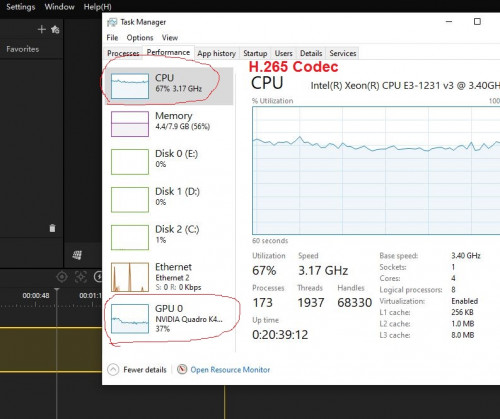Image resolution: width=500 pixels, height=419 pixels.
Task: Maximize the Task Manager window
Action: coord(477,22)
